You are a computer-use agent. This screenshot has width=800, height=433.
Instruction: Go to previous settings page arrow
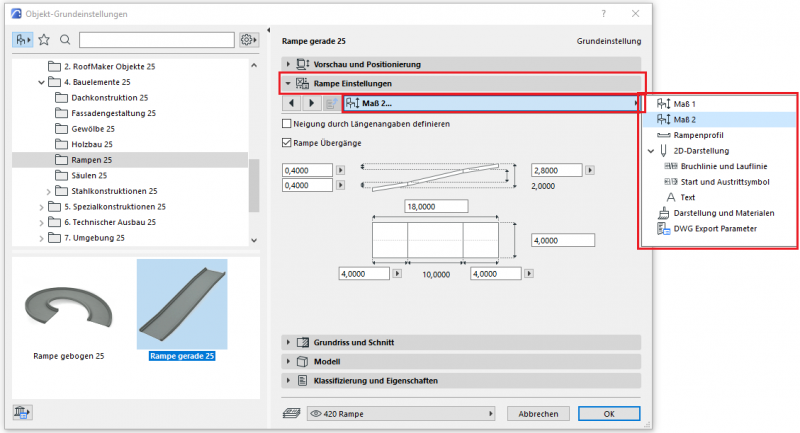pos(291,103)
